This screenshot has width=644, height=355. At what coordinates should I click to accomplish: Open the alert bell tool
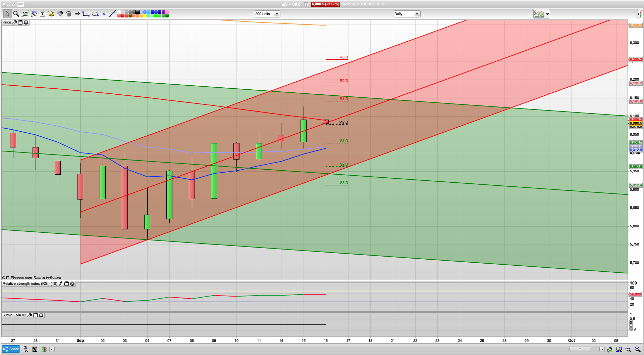point(51,14)
